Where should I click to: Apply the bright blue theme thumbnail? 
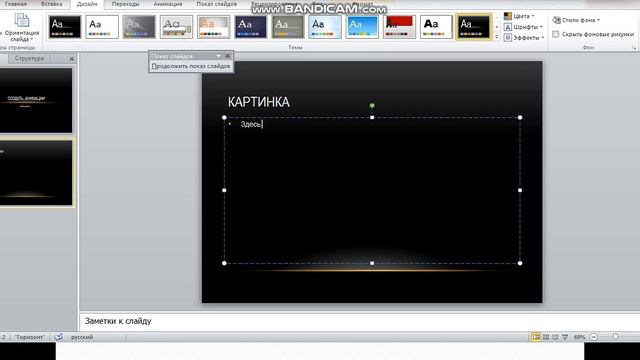click(362, 27)
